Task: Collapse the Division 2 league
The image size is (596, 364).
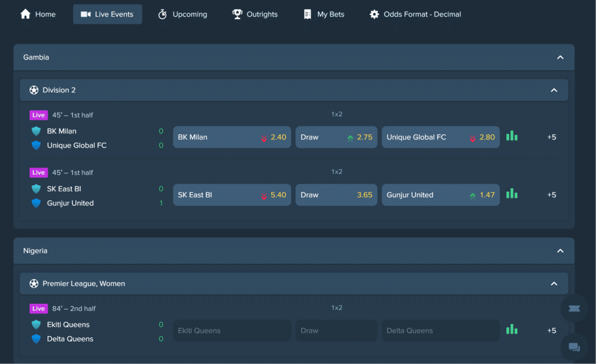Action: pos(554,90)
